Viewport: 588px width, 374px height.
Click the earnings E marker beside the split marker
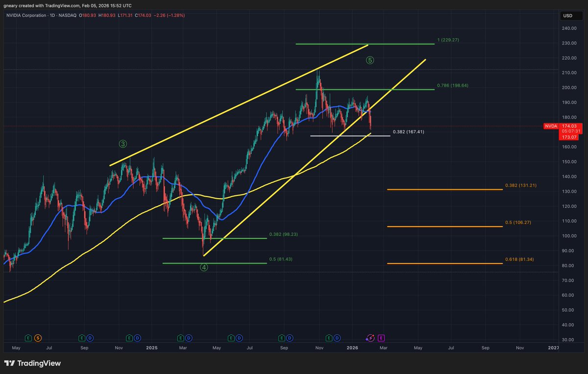[x=28, y=338]
